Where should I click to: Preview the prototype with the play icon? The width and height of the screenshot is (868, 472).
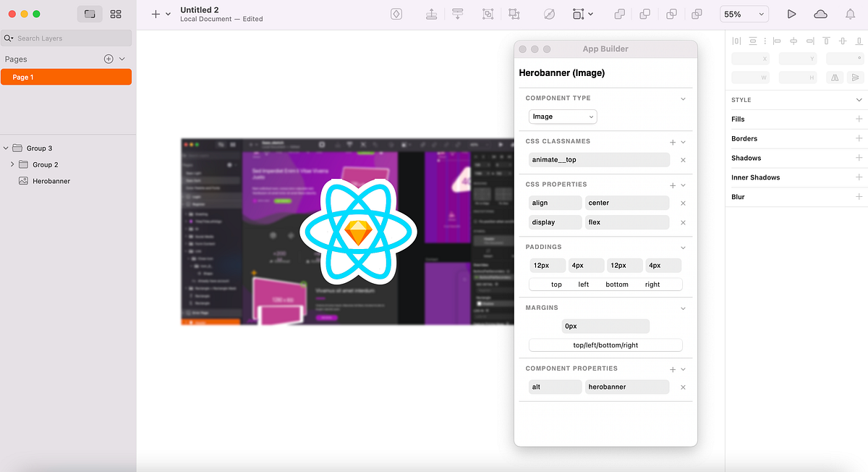(x=791, y=13)
